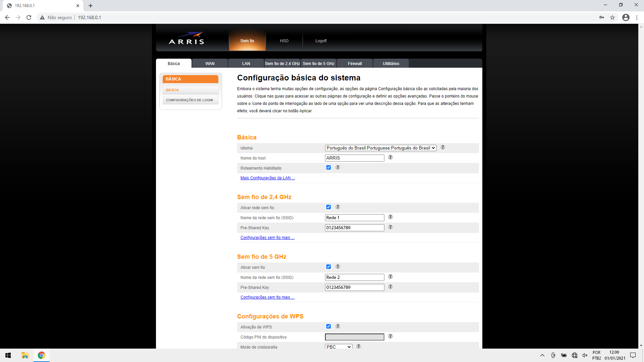Click the 5 GHz Pre-Shared Key field
644x362 pixels.
[x=355, y=287]
